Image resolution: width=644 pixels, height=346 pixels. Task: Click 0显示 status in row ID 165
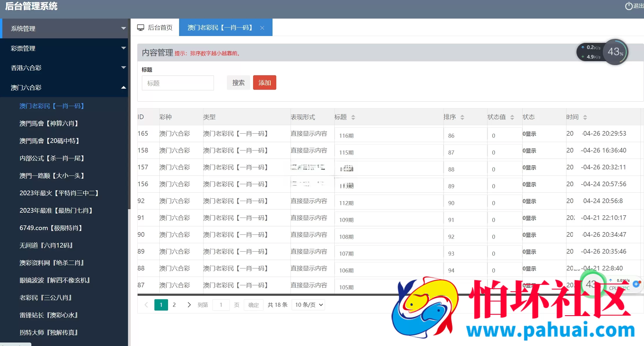pyautogui.click(x=529, y=134)
